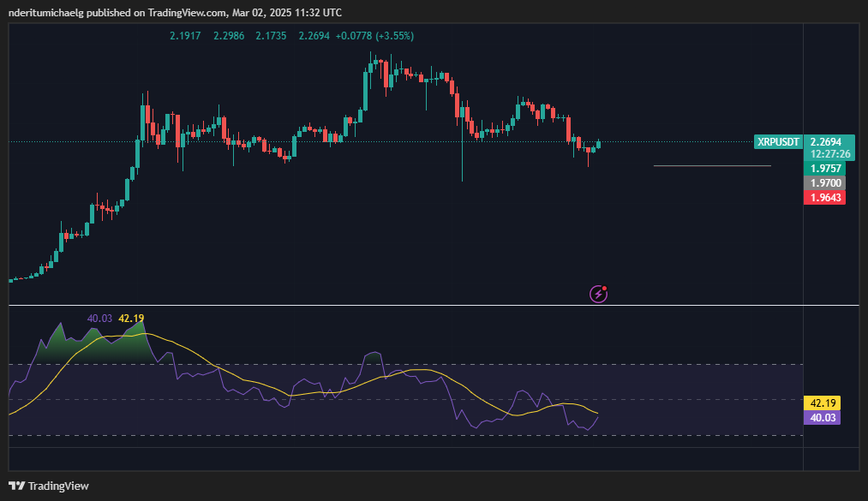Click the white pane divider line
The width and height of the screenshot is (868, 501).
click(x=428, y=305)
